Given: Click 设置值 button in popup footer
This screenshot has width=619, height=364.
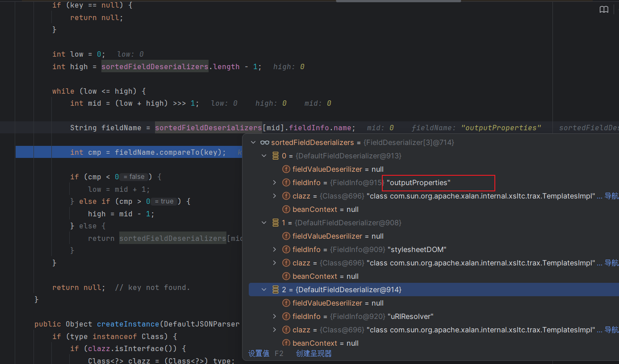Looking at the screenshot, I should [259, 353].
